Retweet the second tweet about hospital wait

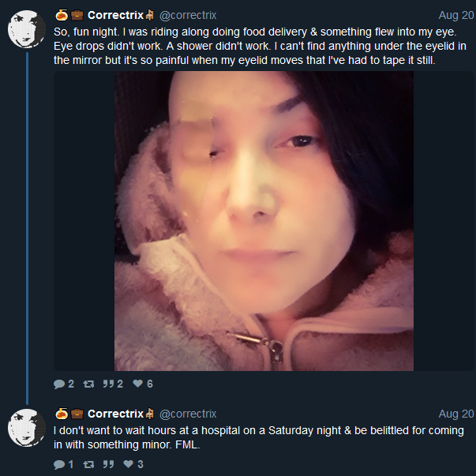[88, 464]
